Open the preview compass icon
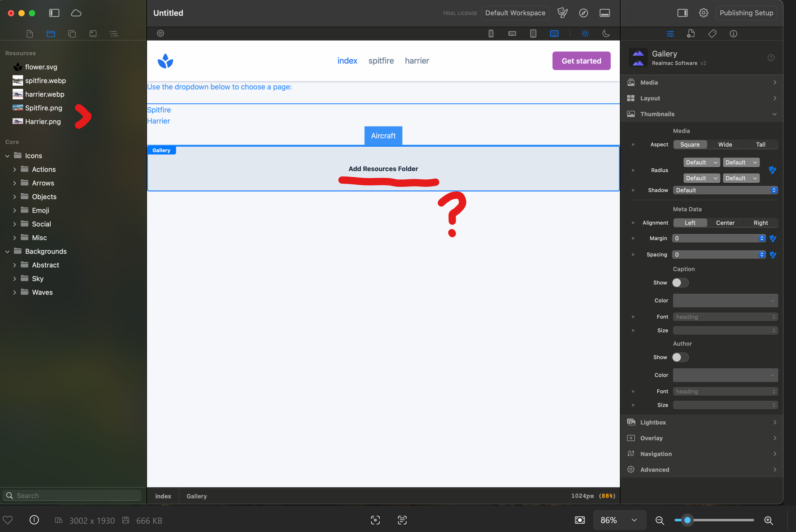Screen dimensions: 796x532 (x=583, y=13)
